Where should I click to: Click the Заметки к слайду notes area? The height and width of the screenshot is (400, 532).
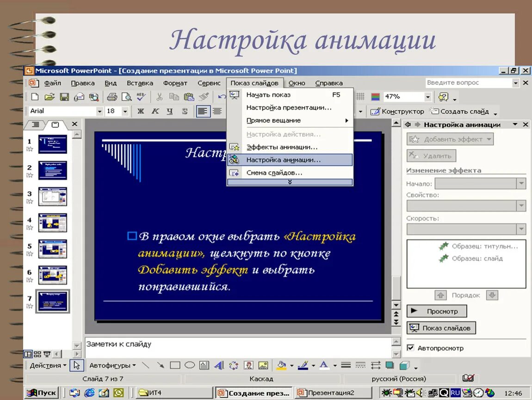pos(238,347)
